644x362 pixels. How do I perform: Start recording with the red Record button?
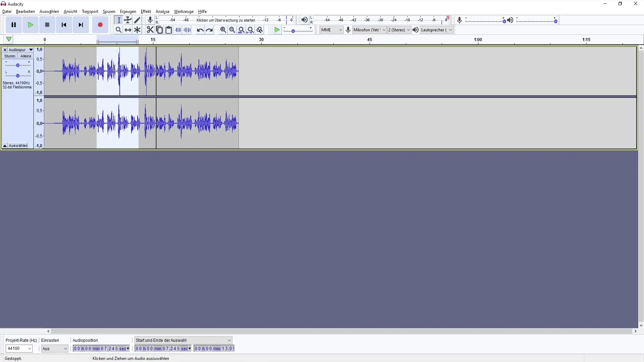point(100,25)
